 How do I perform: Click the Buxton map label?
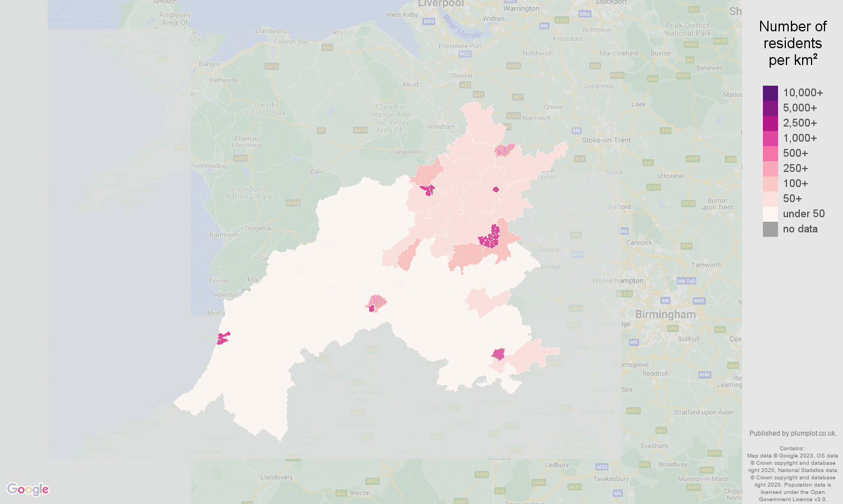(x=660, y=53)
